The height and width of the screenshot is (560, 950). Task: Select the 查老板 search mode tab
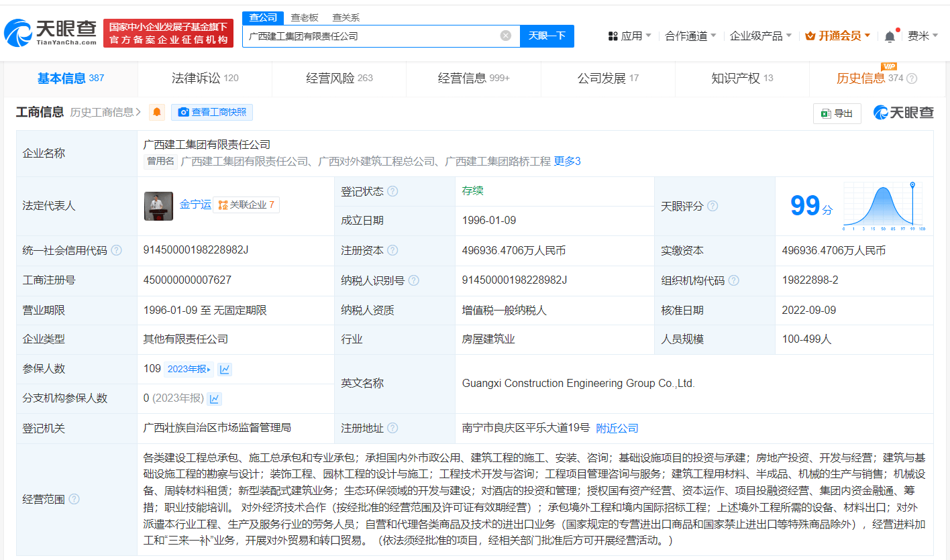point(305,17)
